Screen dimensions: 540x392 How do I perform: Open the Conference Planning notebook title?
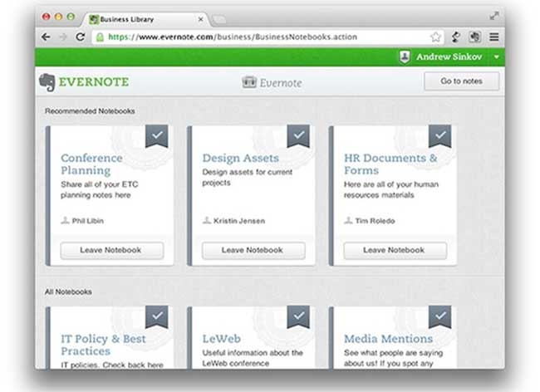tap(91, 164)
